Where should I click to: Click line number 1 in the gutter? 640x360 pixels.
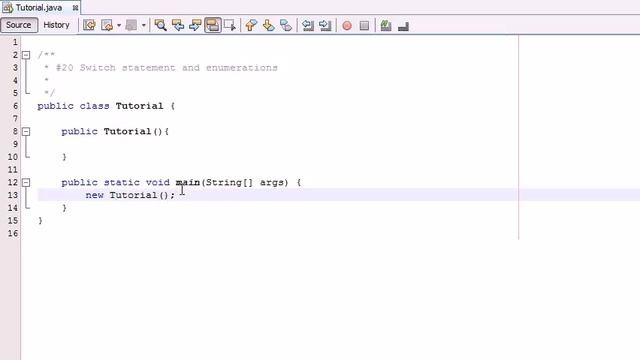(16, 42)
